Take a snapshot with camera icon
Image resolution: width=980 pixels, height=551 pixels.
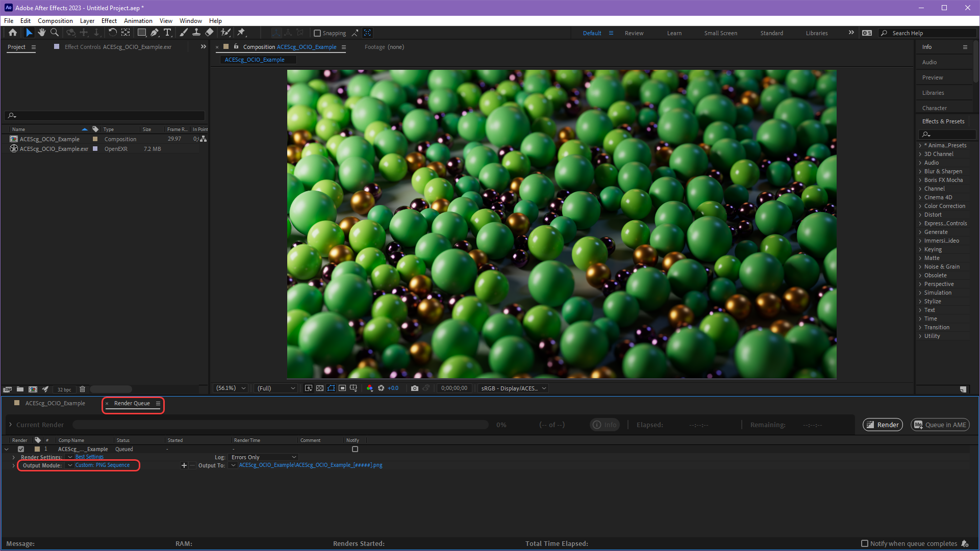415,388
